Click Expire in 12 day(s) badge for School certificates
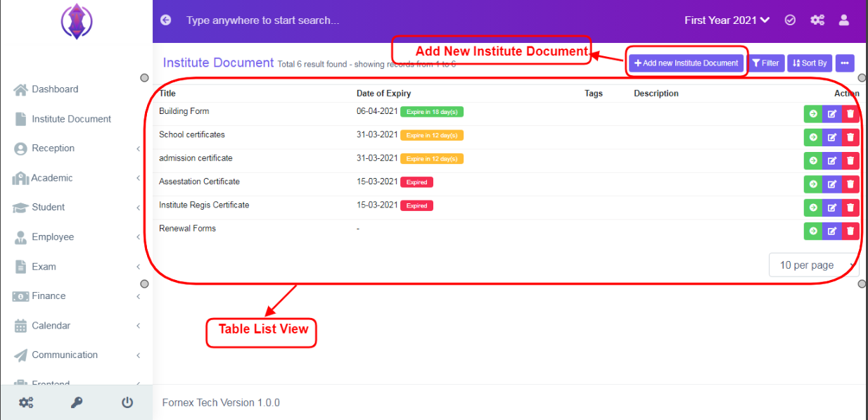Image resolution: width=868 pixels, height=420 pixels. pyautogui.click(x=432, y=135)
